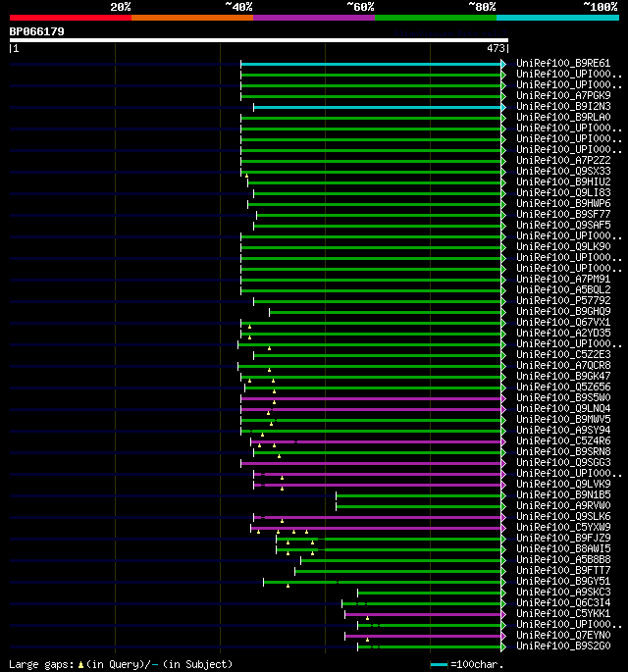The width and height of the screenshot is (628, 672).
Task: Select the UniRef100_Q5Z656 label
Action: click(x=563, y=387)
